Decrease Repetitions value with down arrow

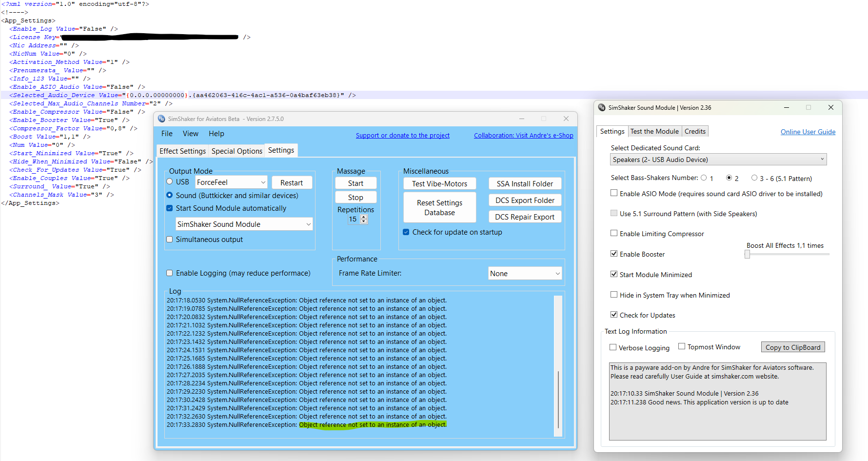coord(364,221)
